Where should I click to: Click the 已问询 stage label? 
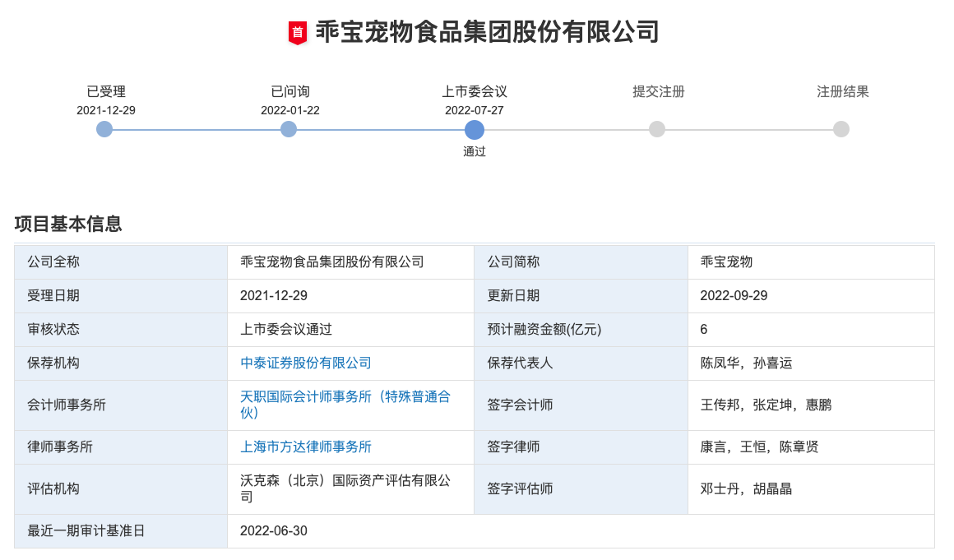coord(290,91)
